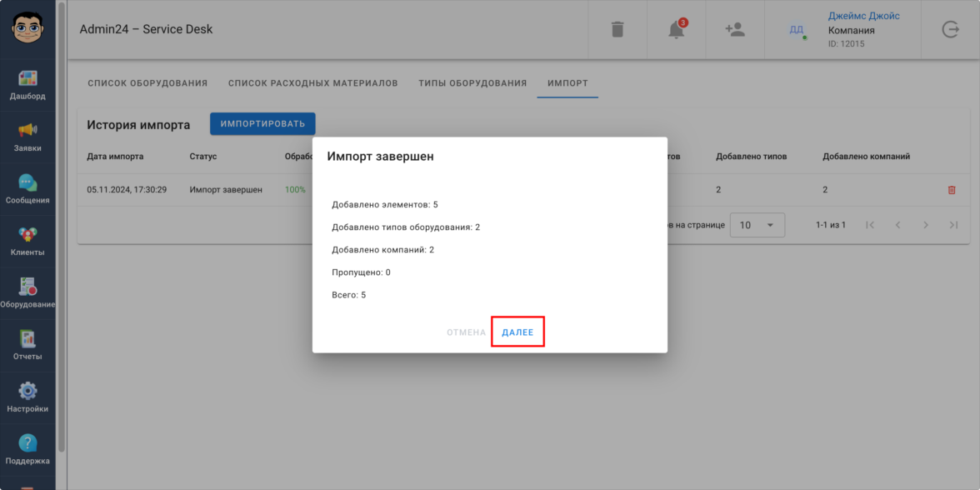The width and height of the screenshot is (980, 490).
Task: Click the ID: 12015 text
Action: pyautogui.click(x=847, y=43)
